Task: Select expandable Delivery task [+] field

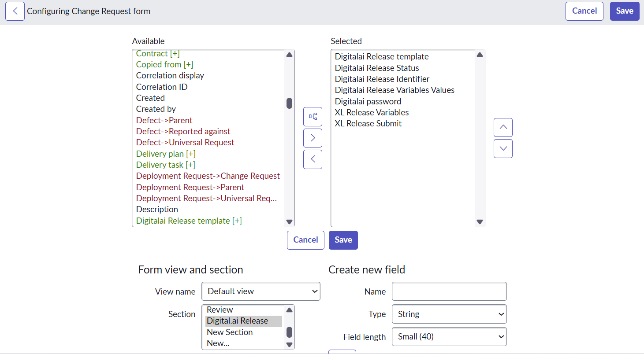Action: pos(165,165)
